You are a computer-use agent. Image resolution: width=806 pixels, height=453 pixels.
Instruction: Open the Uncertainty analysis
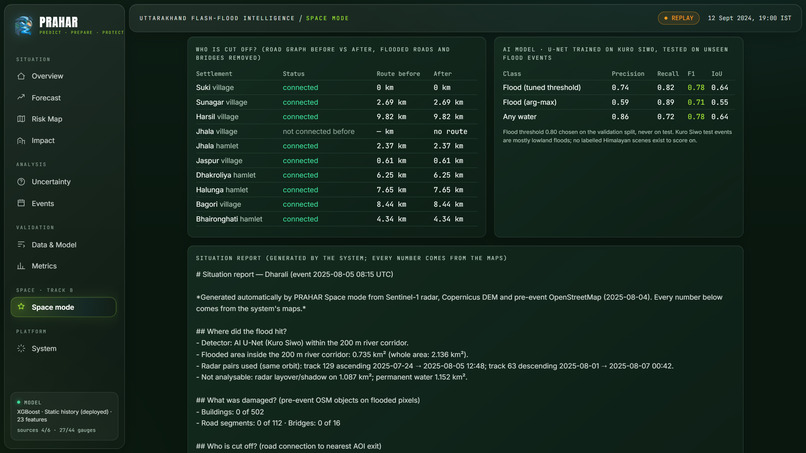click(x=63, y=182)
